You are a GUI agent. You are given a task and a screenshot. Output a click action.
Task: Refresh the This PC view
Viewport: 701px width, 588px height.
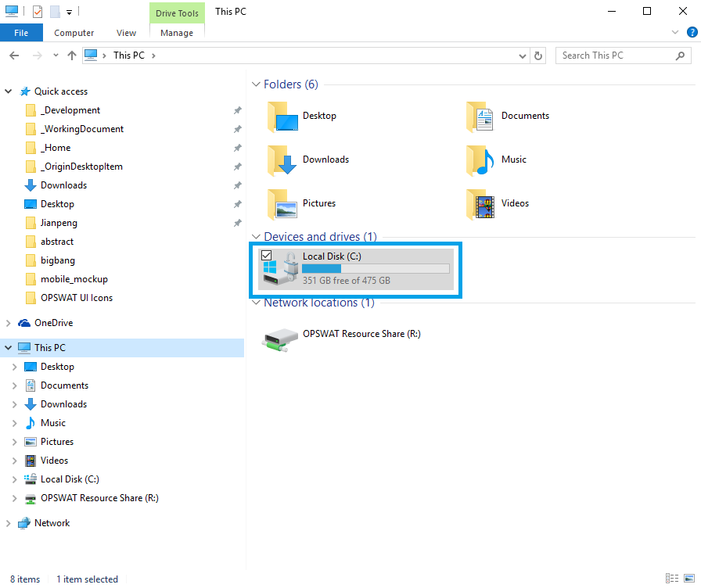pos(538,56)
